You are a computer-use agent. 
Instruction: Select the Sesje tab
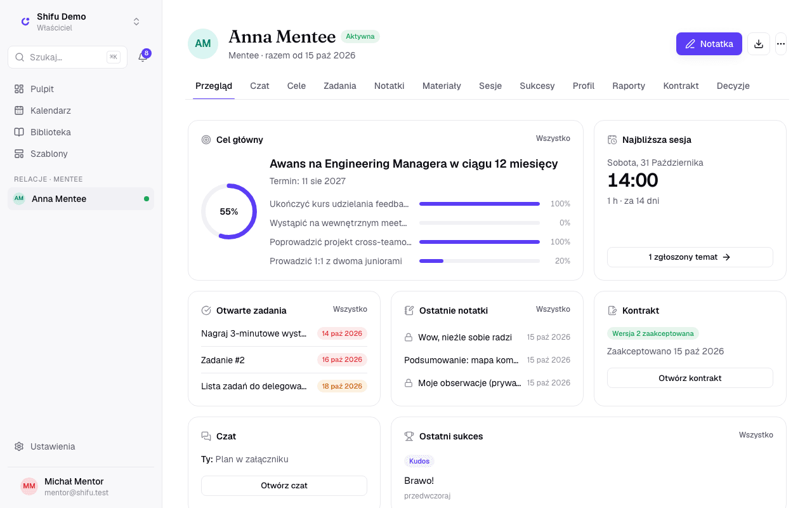(490, 86)
